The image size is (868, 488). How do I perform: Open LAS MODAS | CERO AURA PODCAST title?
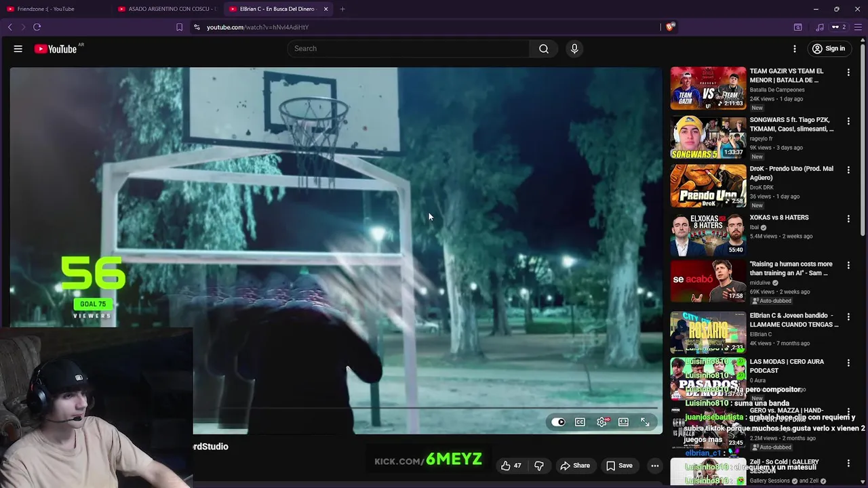(x=787, y=366)
